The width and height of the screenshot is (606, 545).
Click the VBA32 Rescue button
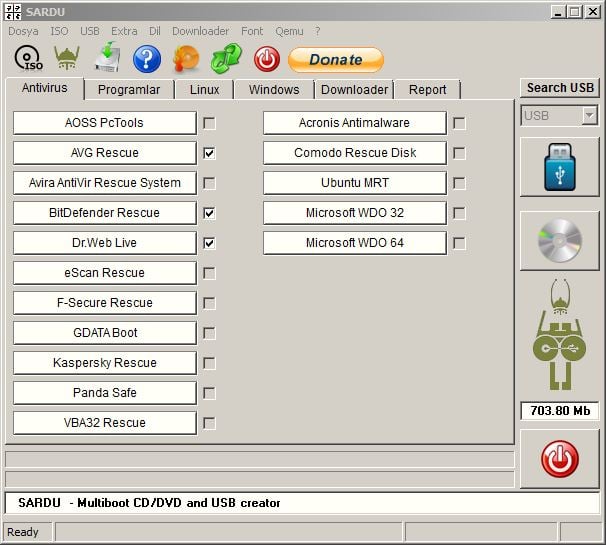105,423
